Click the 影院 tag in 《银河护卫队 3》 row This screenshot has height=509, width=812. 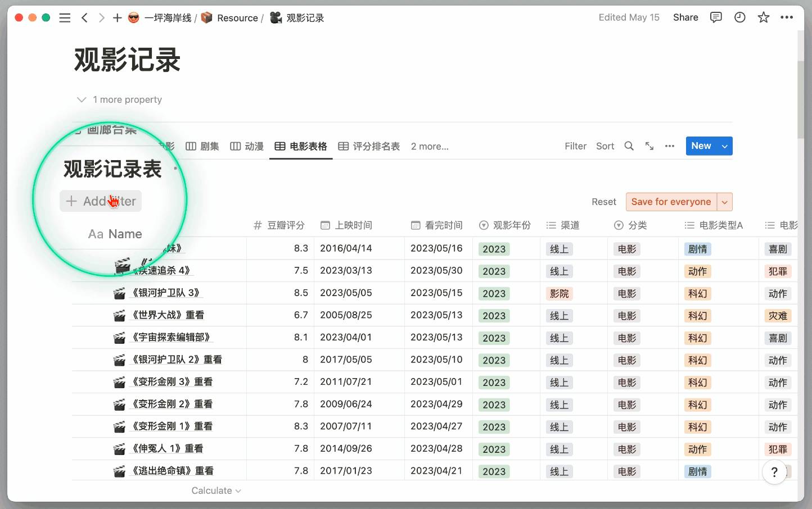pos(559,293)
